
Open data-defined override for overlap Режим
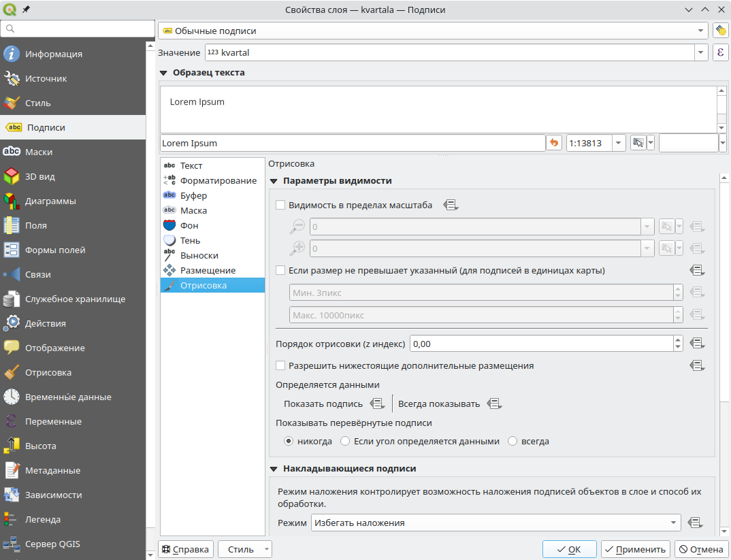point(695,523)
